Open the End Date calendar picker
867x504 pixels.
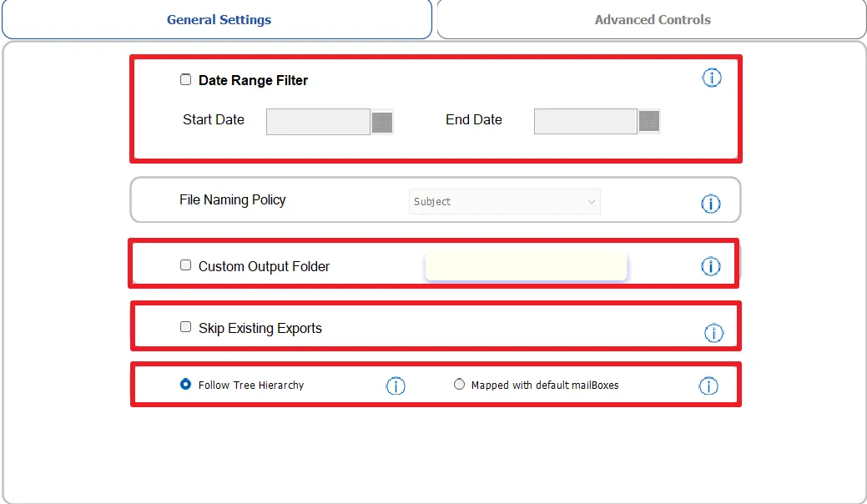pos(649,121)
